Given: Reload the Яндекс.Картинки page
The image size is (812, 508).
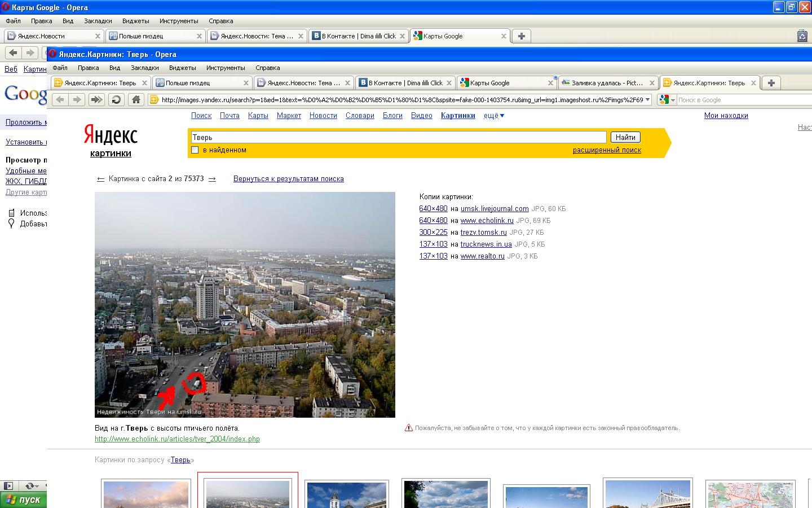Looking at the screenshot, I should [116, 100].
